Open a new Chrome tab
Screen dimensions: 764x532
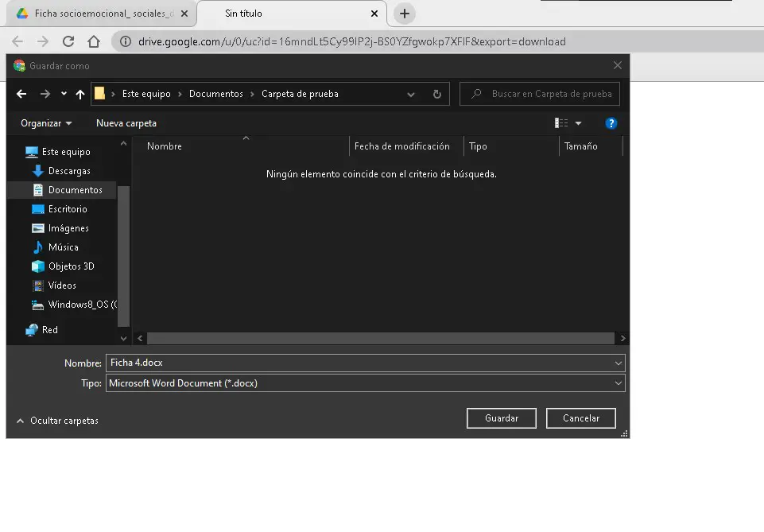click(x=405, y=14)
